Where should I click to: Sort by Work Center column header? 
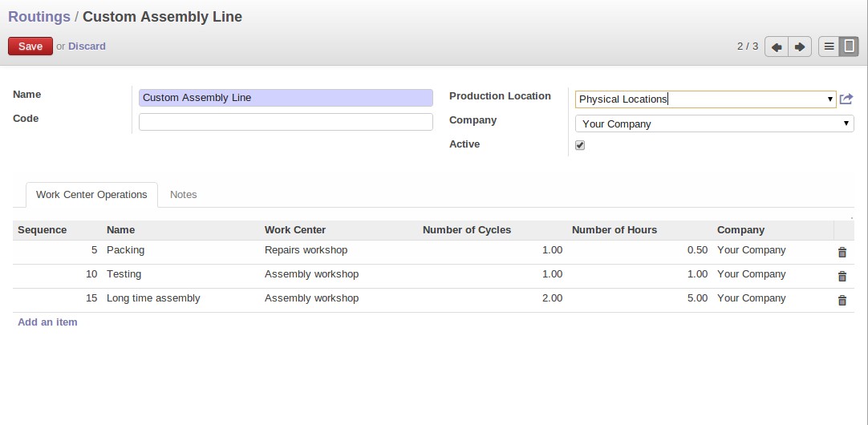[x=295, y=230]
